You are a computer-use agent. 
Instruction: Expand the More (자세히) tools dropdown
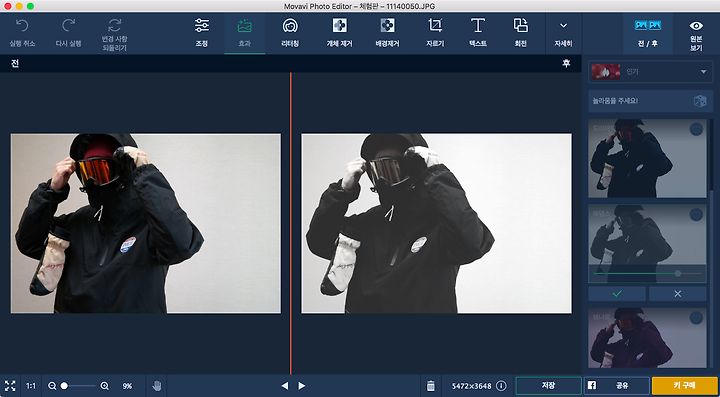tap(563, 33)
